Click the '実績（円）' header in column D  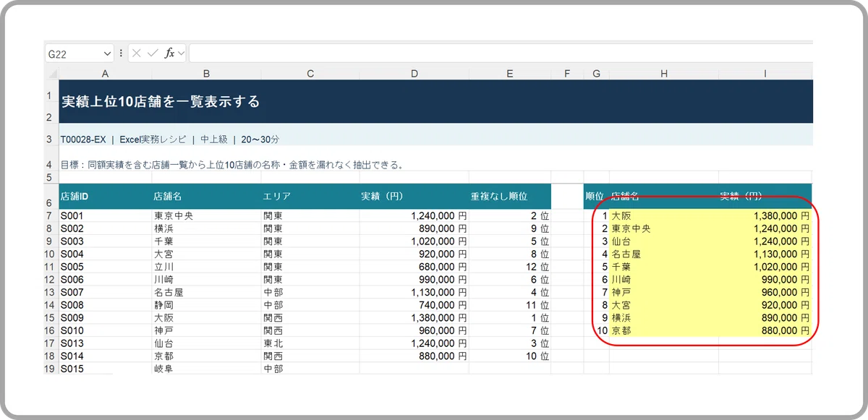click(414, 196)
